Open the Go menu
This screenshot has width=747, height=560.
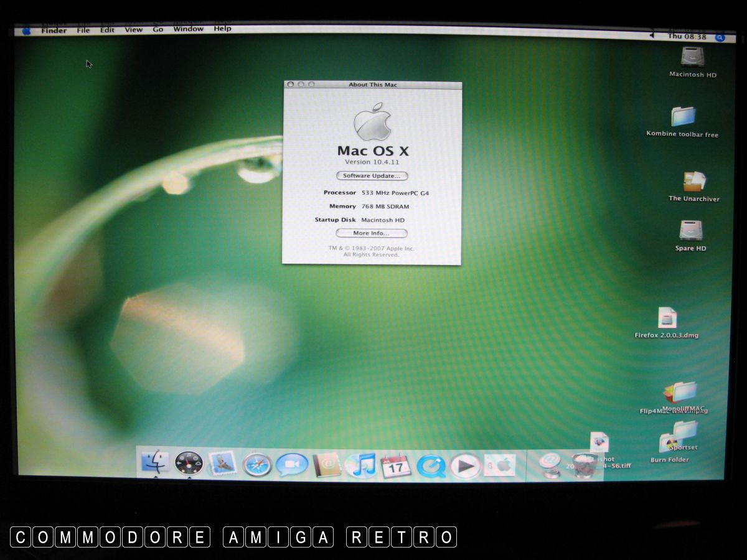tap(158, 29)
